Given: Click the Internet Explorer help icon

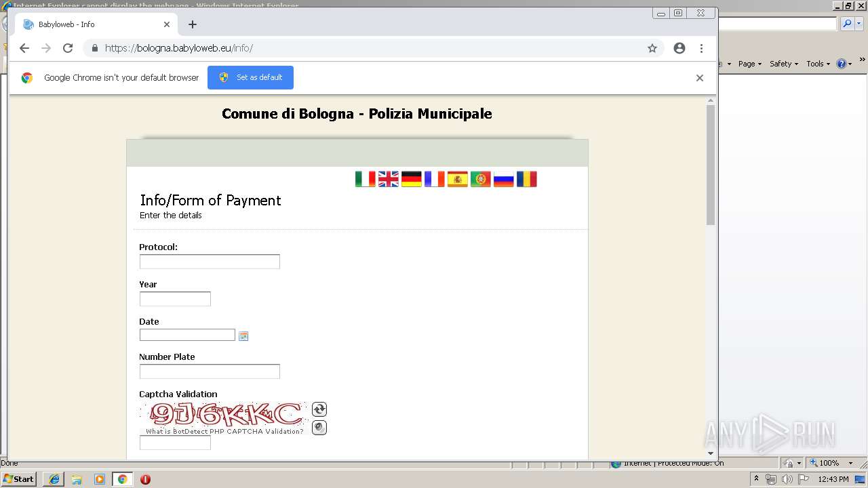Looking at the screenshot, I should (x=842, y=64).
